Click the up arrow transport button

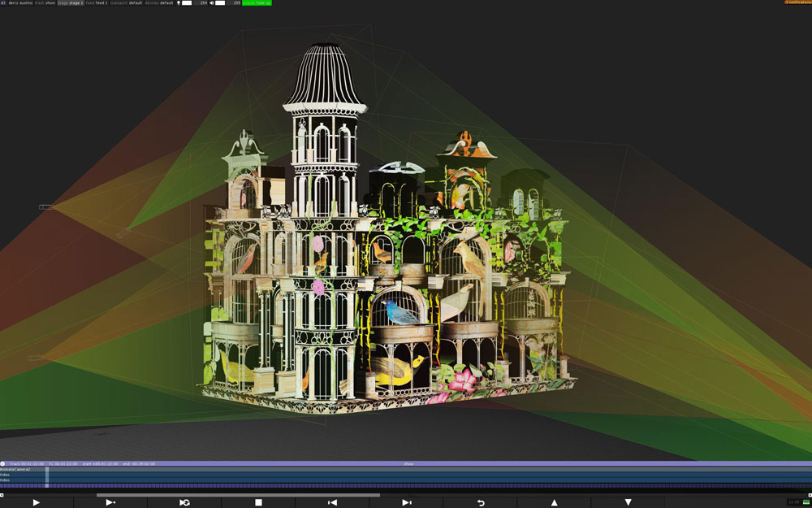coord(554,502)
